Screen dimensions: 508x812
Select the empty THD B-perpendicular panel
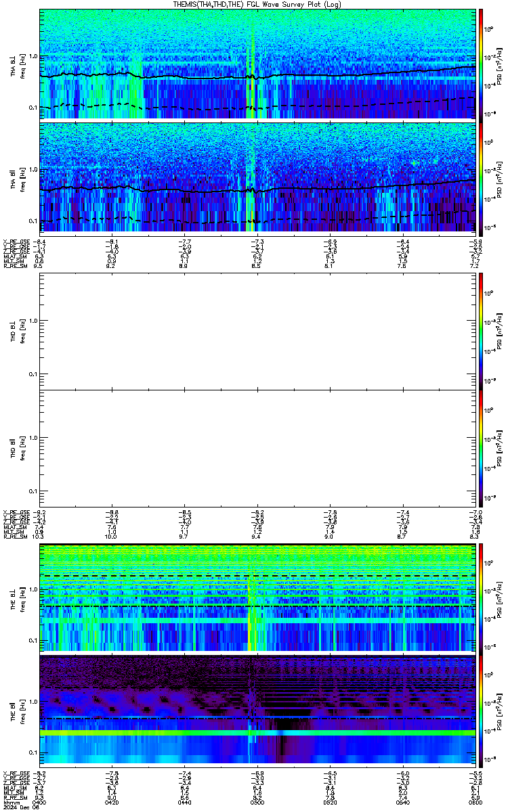click(257, 331)
